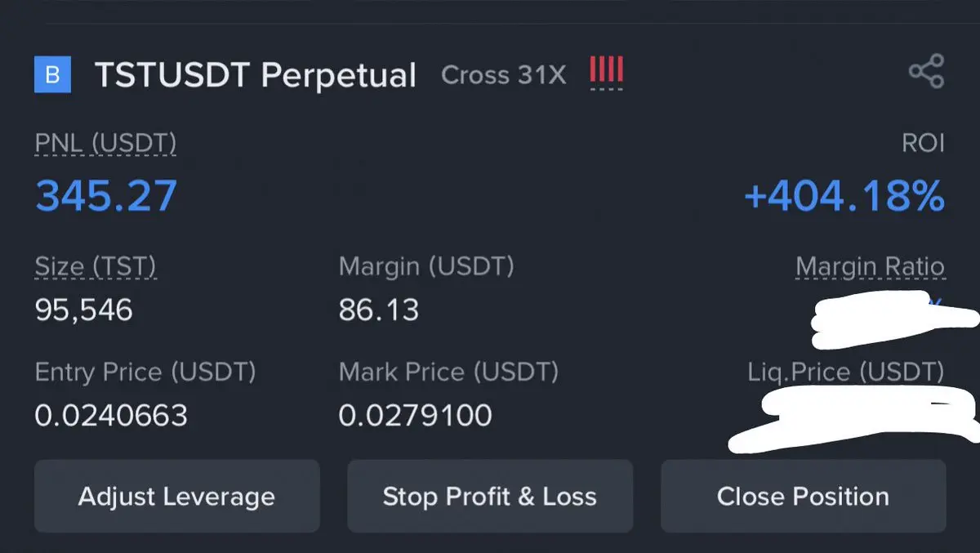This screenshot has height=553, width=980.
Task: Tap the ROI label
Action: [923, 144]
